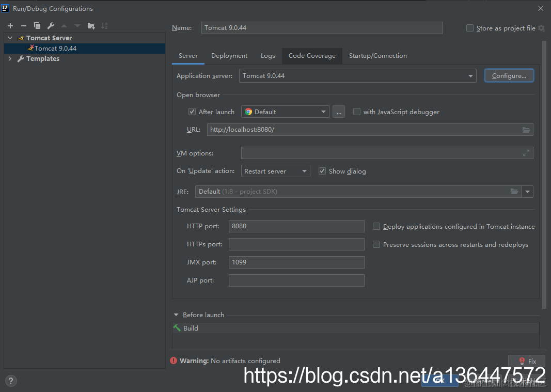Open the JRE dropdown arrow

pyautogui.click(x=527, y=192)
